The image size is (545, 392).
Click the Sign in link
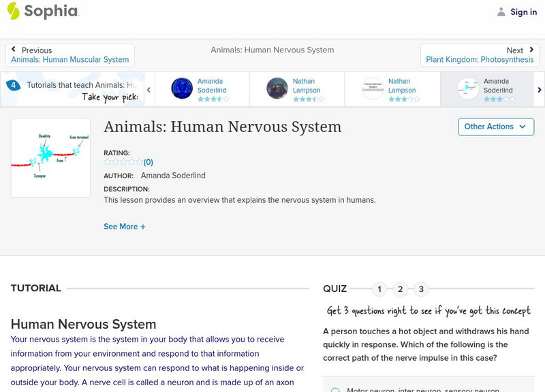point(523,12)
